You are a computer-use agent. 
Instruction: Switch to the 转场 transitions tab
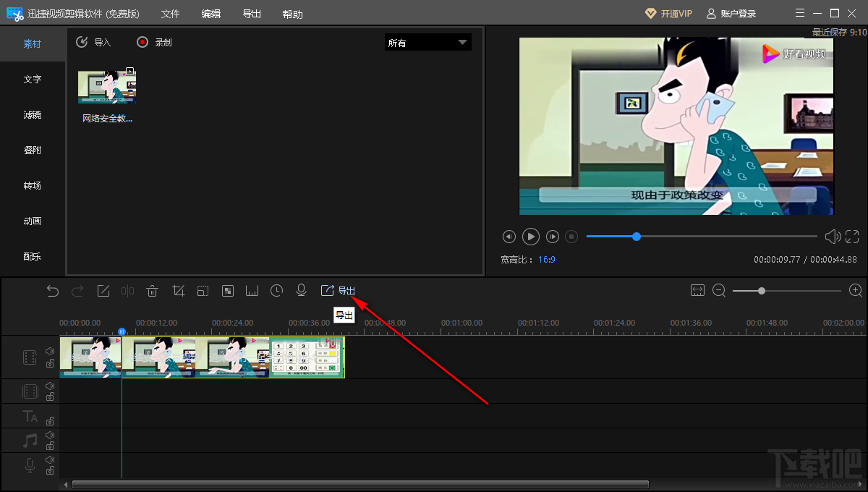pos(33,186)
